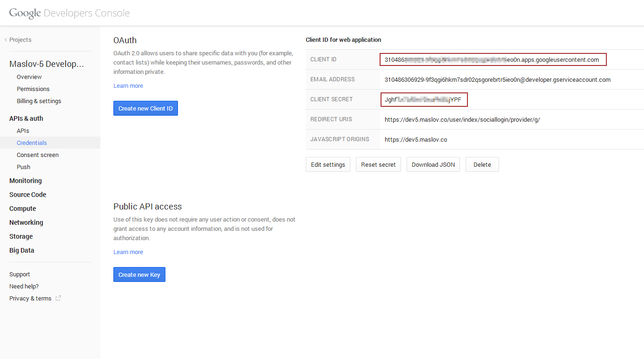Open Overview in the sidebar
Screen dimensions: 644x359
click(29, 77)
